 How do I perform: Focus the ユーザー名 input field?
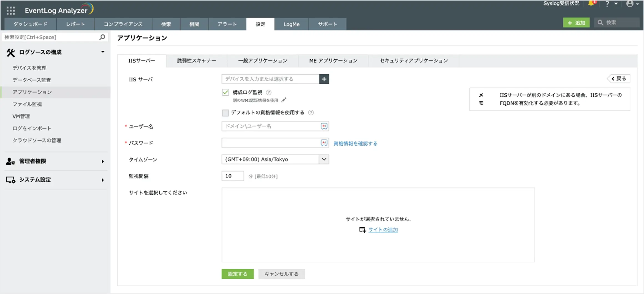(275, 126)
